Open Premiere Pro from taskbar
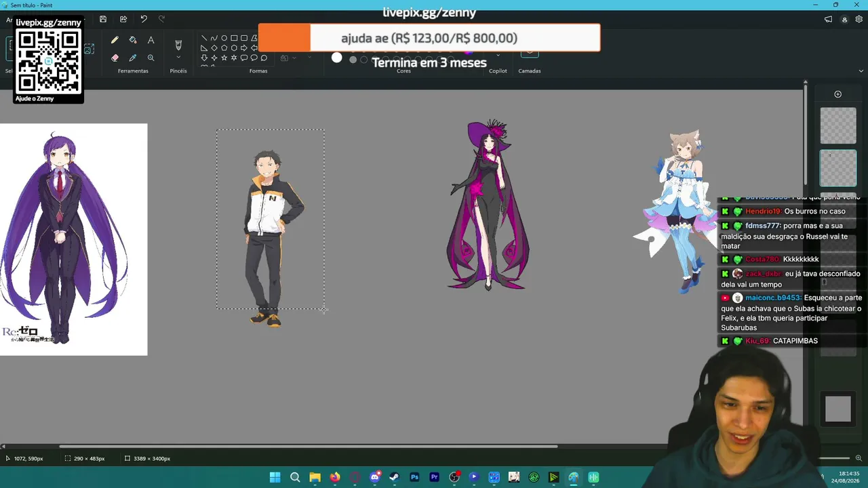This screenshot has height=488, width=868. 434,477
